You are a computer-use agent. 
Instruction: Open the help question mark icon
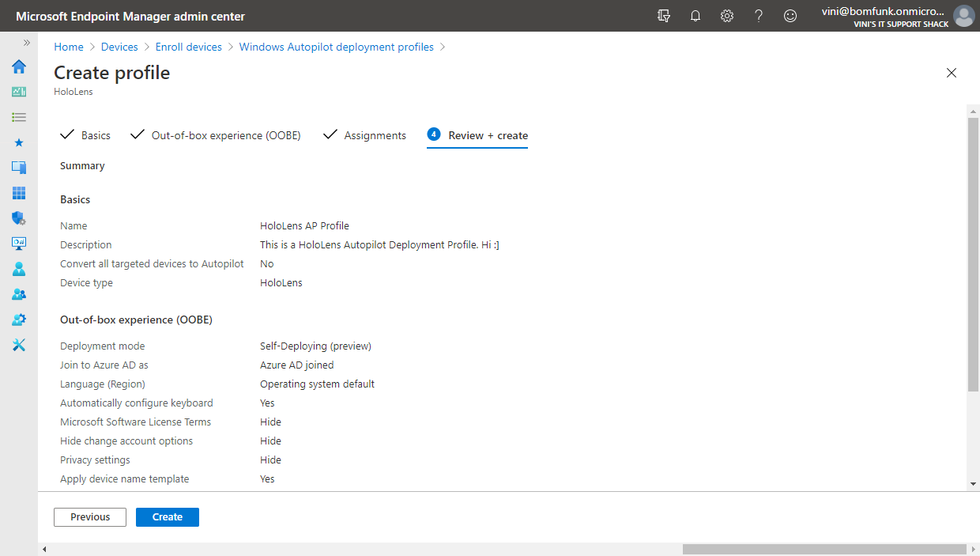pyautogui.click(x=759, y=16)
